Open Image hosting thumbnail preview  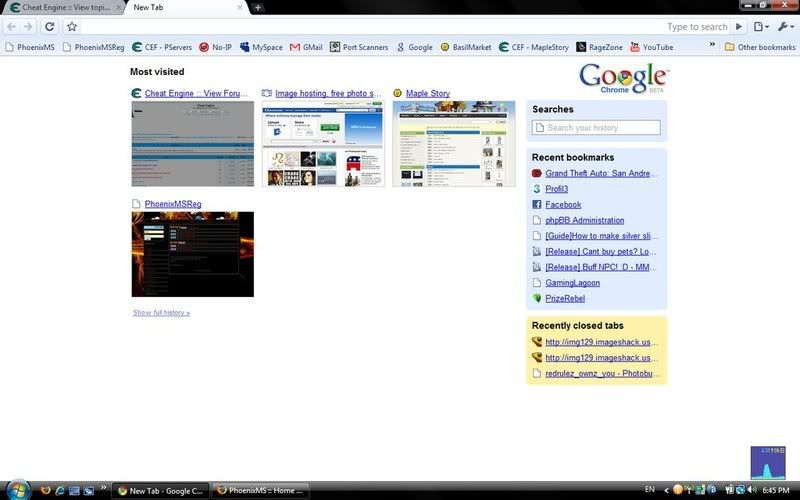coord(323,143)
